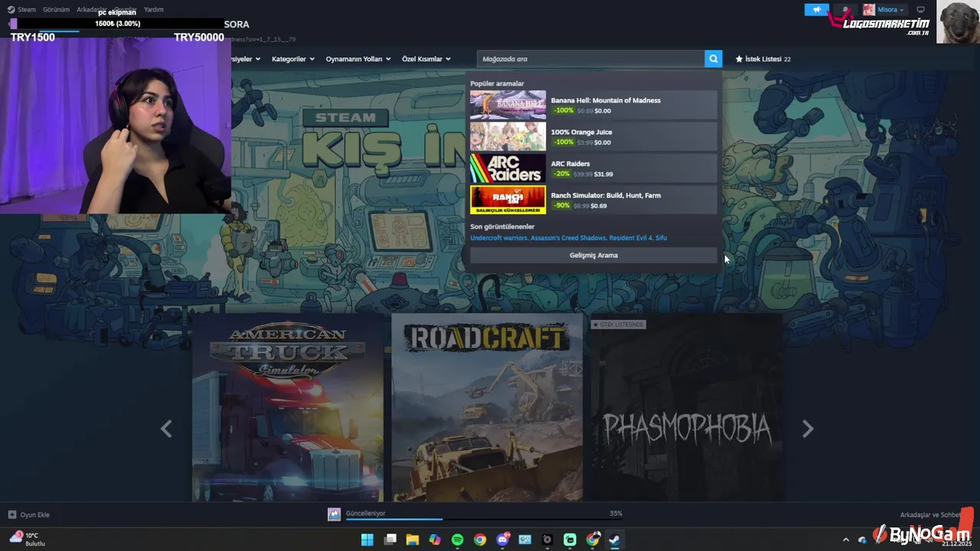Click the Steam display mode icon beside Misora

click(x=920, y=9)
